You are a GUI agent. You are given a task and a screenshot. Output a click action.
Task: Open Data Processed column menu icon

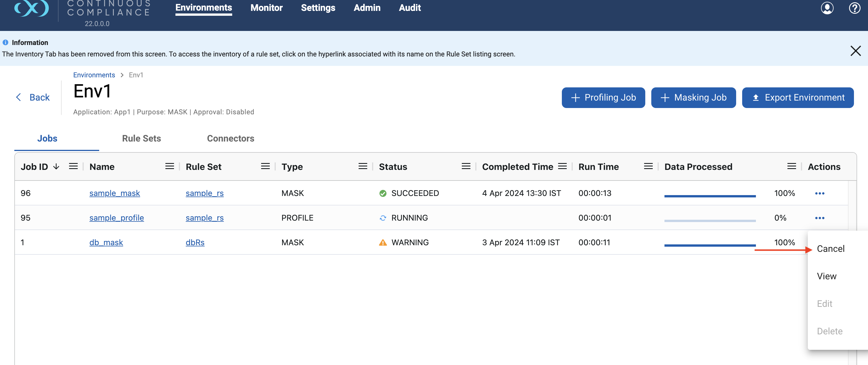click(791, 166)
